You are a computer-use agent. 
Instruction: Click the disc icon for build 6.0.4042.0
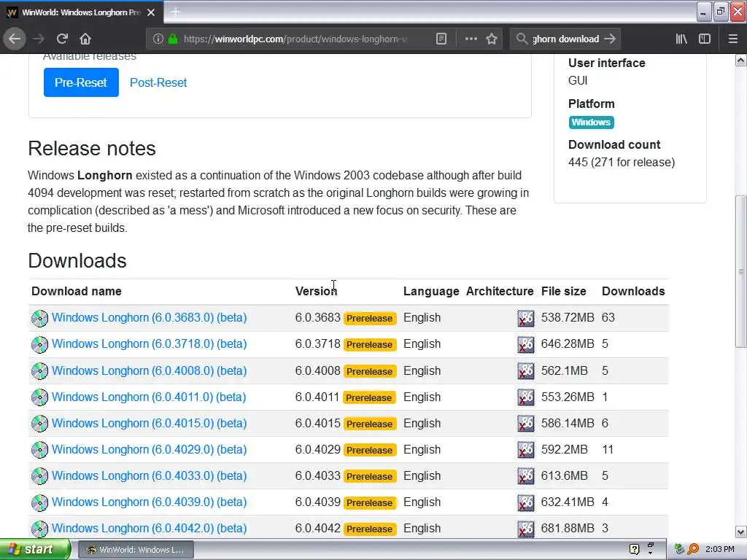[39, 529]
